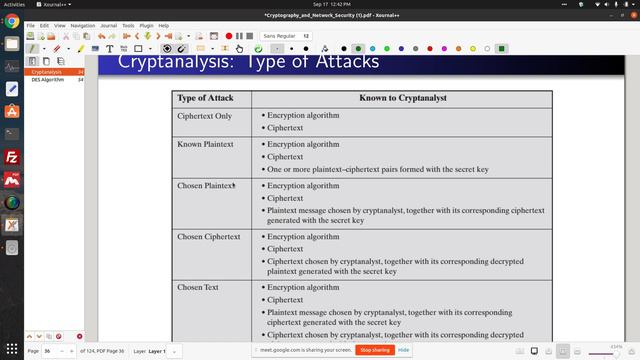Click the Paste clipboard icon
640x360 pixels.
[87, 36]
